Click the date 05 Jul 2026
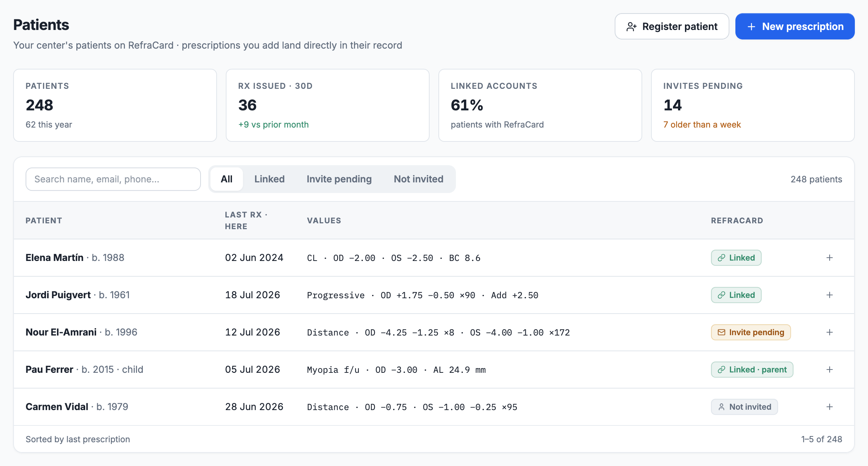 (252, 370)
